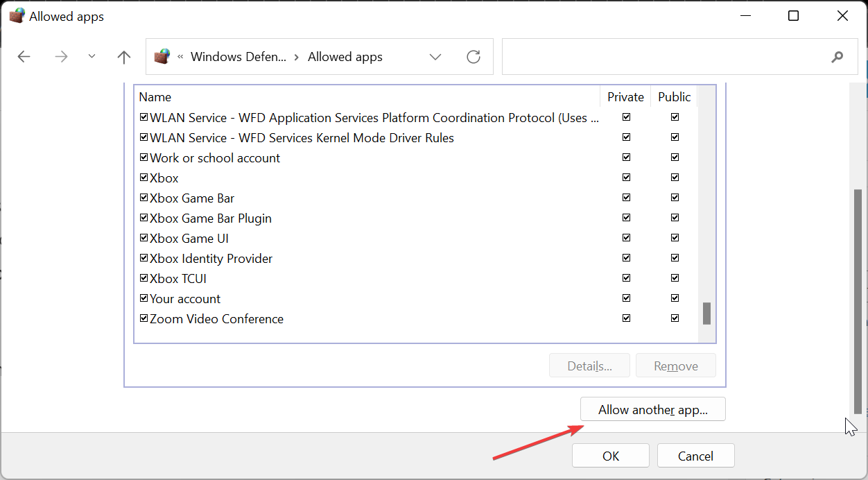This screenshot has height=480, width=868.
Task: Click the Private column header
Action: [x=626, y=97]
